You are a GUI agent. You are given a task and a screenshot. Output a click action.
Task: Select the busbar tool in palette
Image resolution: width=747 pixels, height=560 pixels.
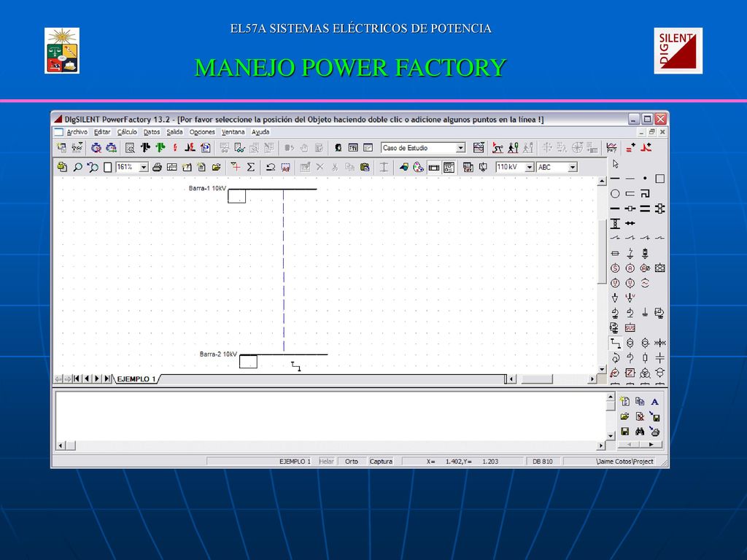pos(615,179)
